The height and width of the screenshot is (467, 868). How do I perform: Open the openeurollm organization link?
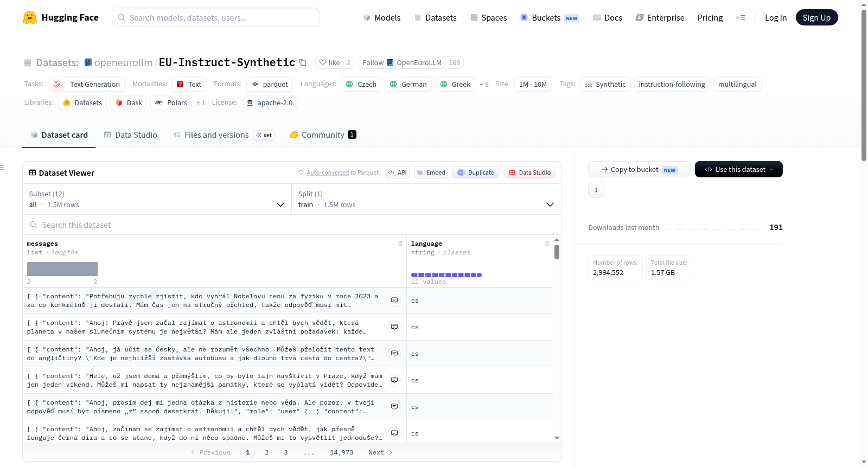[x=123, y=63]
